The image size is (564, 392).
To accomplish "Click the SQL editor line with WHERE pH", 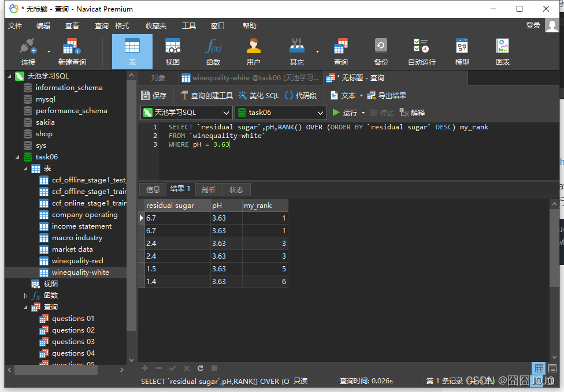I will pos(199,144).
